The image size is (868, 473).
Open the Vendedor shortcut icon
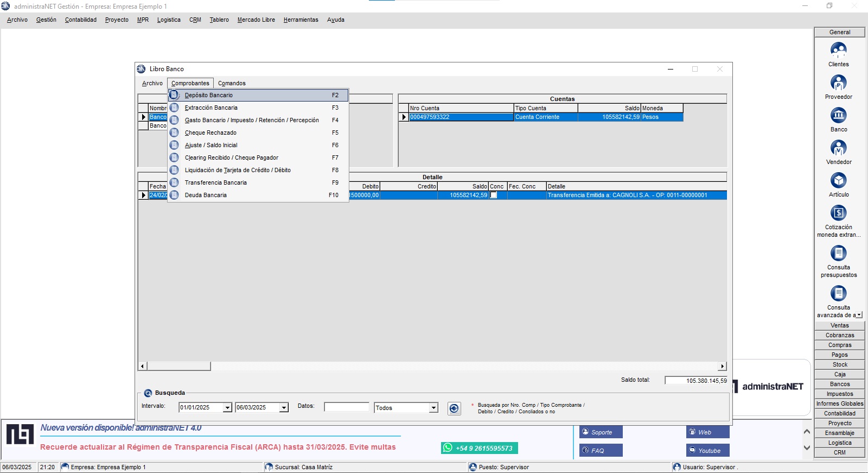click(838, 148)
